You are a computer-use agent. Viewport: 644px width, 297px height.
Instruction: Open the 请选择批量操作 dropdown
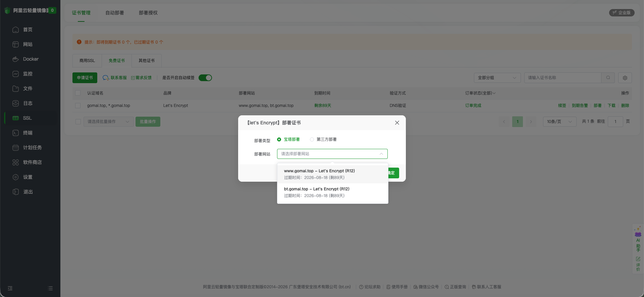[109, 122]
